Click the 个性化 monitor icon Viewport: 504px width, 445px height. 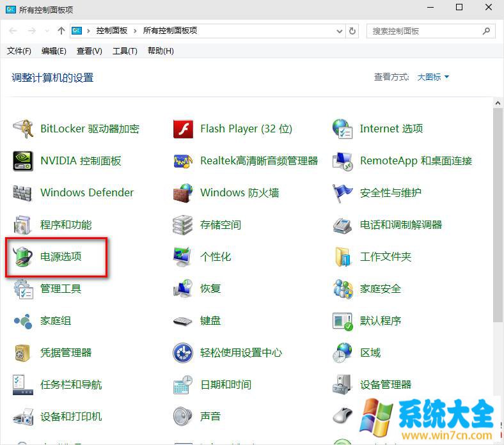pyautogui.click(x=182, y=257)
